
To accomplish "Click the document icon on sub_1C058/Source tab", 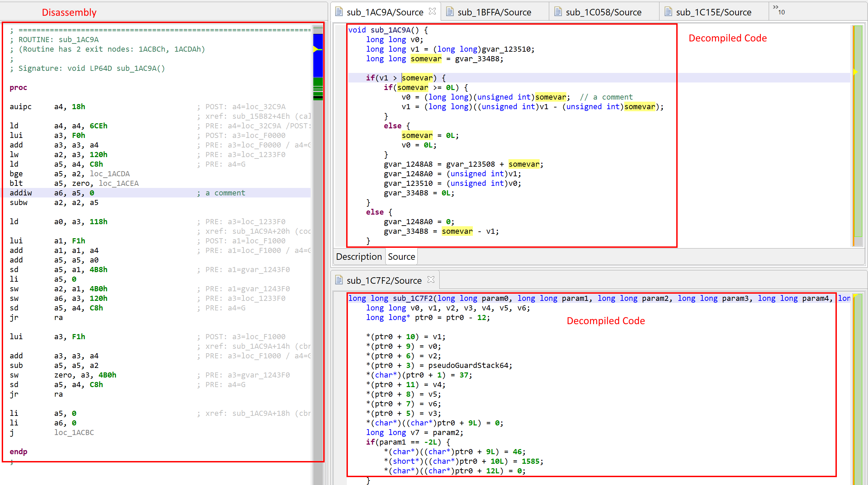I will [x=557, y=11].
